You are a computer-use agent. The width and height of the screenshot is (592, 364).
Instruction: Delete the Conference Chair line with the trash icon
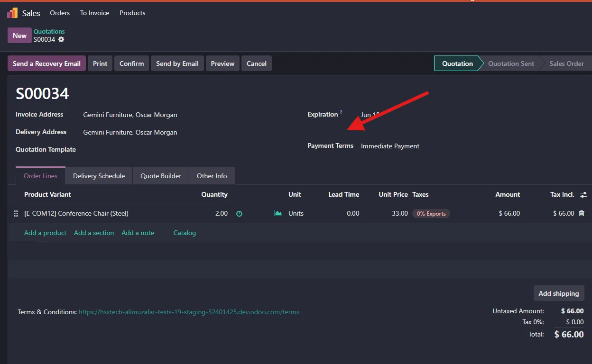[x=582, y=214]
